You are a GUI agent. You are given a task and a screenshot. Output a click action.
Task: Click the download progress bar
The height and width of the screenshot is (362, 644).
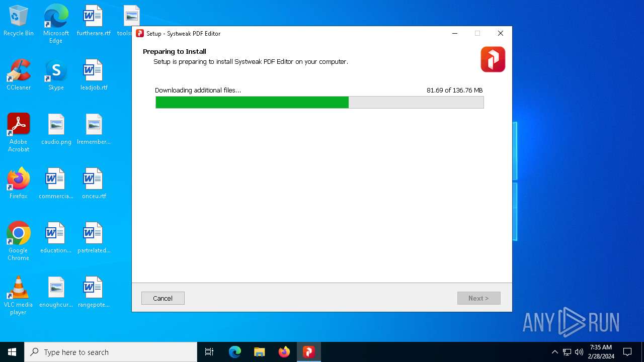[x=319, y=103]
